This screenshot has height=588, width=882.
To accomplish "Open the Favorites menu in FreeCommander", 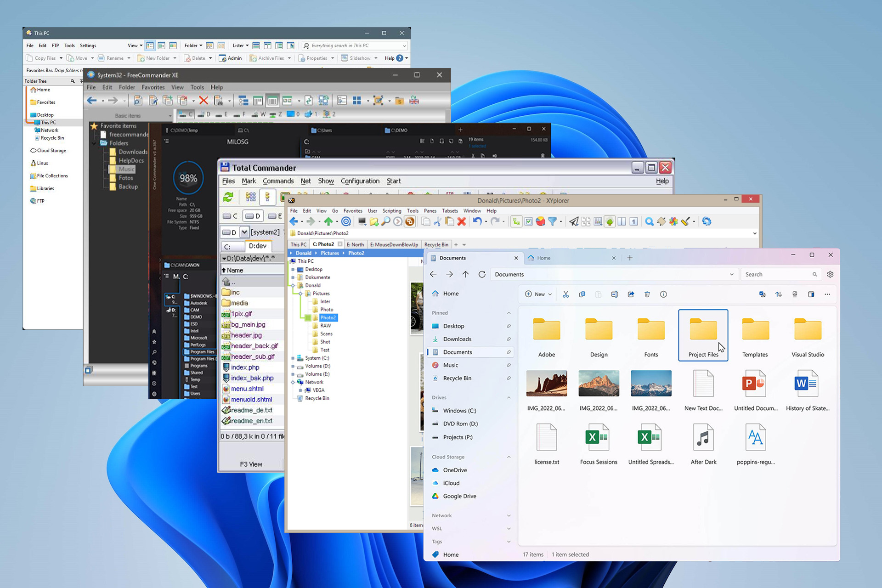I will point(153,87).
